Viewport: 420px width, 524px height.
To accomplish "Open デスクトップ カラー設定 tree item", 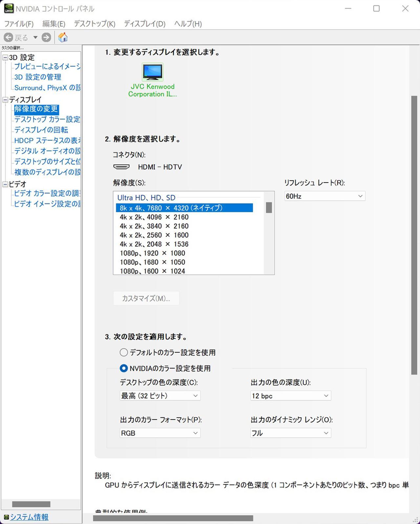I will [47, 119].
